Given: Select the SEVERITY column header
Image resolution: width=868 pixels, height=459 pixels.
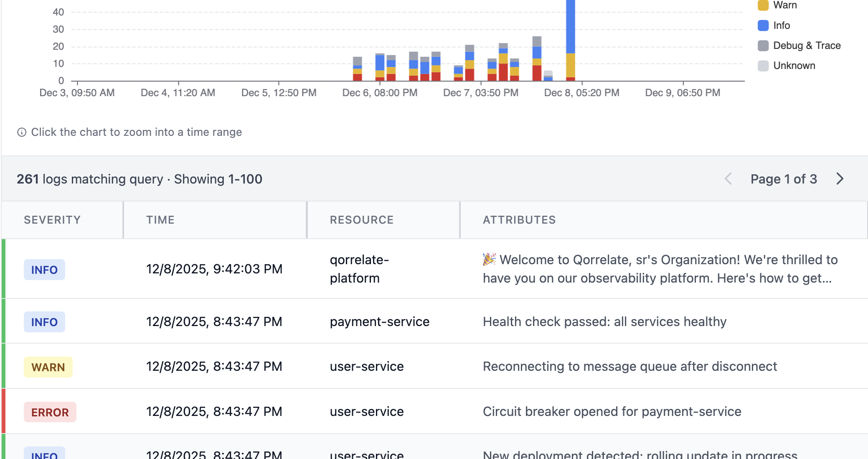Looking at the screenshot, I should pyautogui.click(x=52, y=219).
